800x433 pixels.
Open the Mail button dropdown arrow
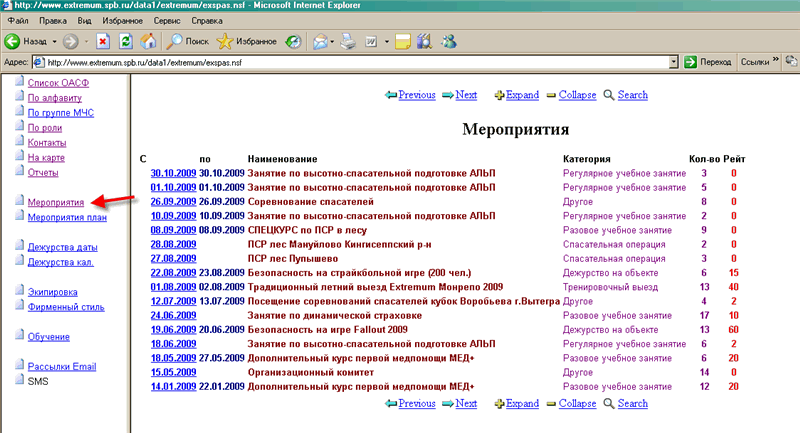(332, 41)
